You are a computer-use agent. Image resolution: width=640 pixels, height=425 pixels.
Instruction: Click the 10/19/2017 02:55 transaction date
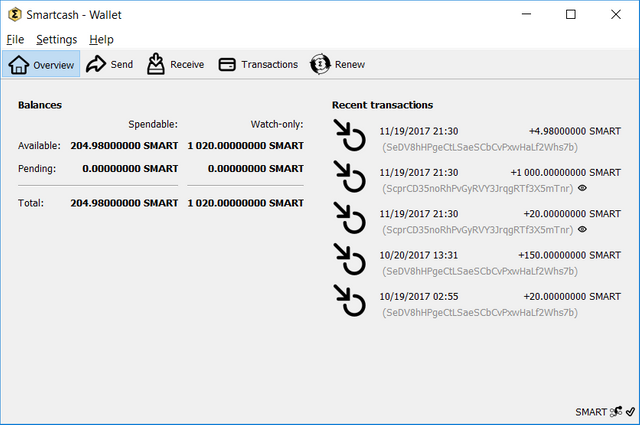pos(419,296)
